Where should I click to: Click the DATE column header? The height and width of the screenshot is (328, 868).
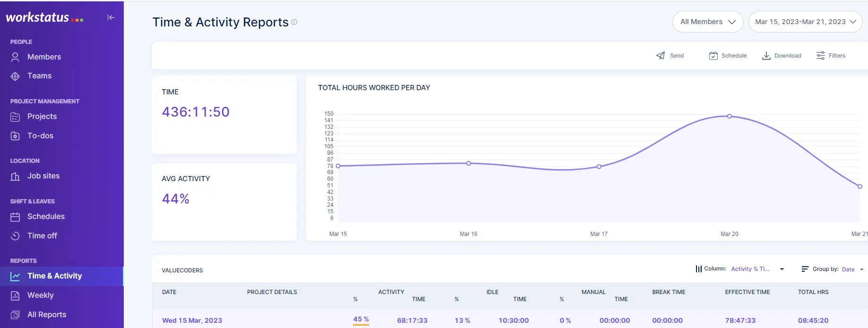click(169, 292)
